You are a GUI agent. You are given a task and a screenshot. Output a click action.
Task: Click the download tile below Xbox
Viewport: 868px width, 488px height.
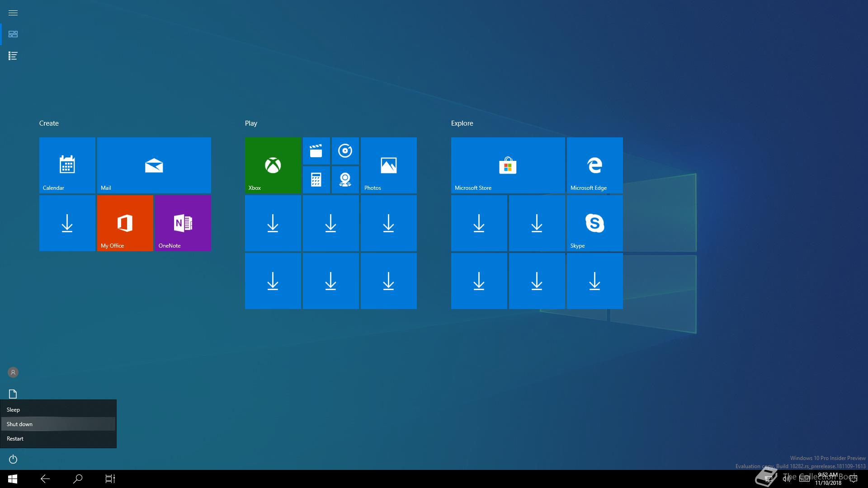tap(273, 223)
